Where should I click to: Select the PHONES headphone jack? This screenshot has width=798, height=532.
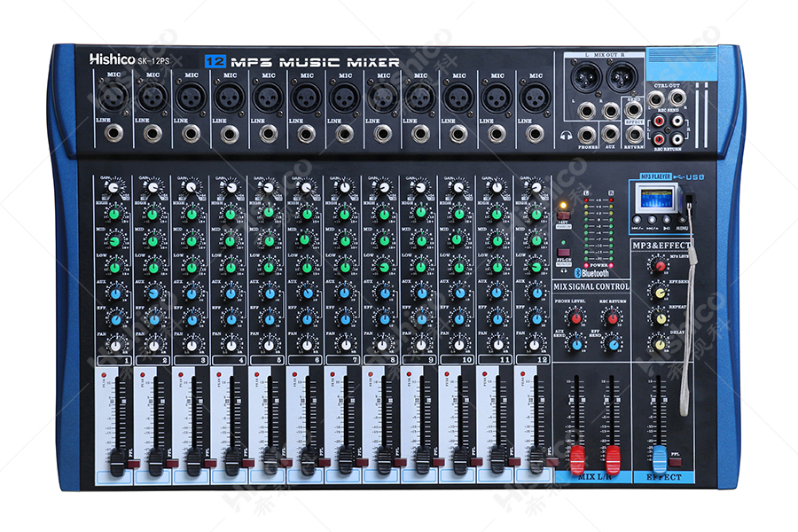[586, 135]
